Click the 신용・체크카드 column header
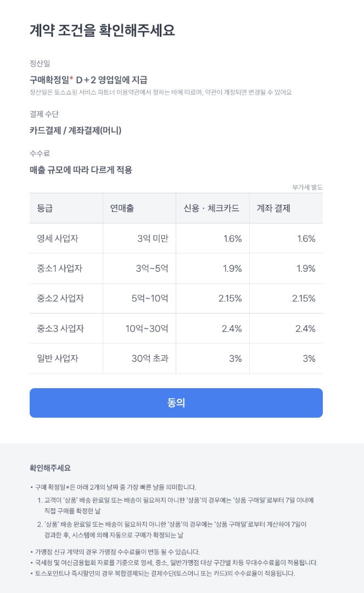The image size is (364, 593). point(211,208)
